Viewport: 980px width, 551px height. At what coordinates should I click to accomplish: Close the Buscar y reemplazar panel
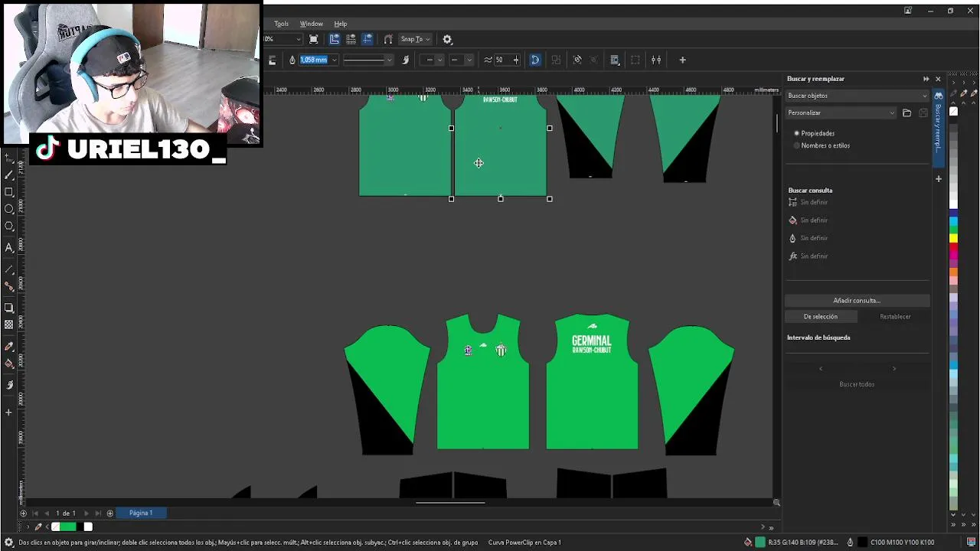click(x=938, y=79)
